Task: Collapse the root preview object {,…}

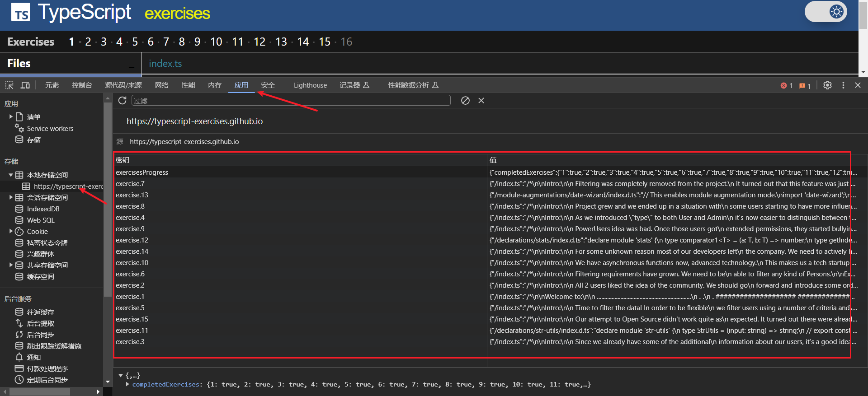Action: [x=121, y=375]
